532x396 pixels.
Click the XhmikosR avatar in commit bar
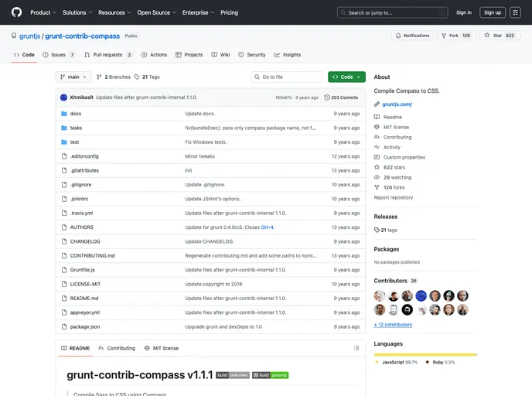[63, 97]
